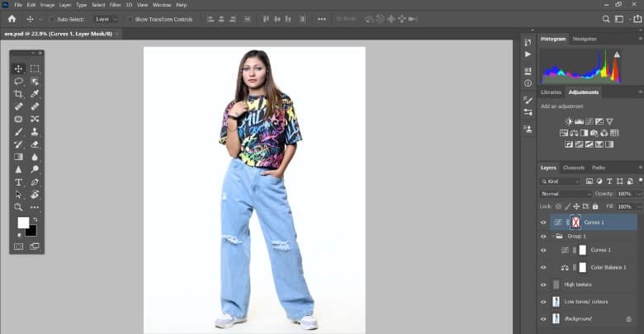Switch to the Libraries tab

551,92
